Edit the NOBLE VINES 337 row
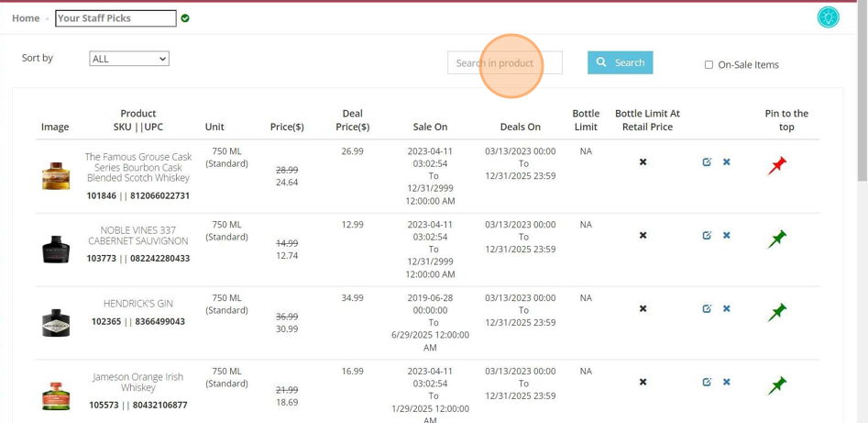 tap(707, 235)
